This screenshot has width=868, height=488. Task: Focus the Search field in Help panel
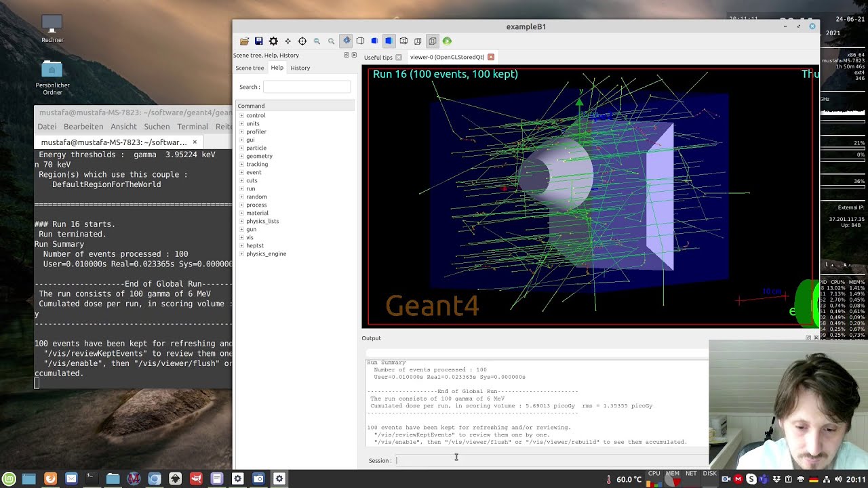pyautogui.click(x=307, y=87)
